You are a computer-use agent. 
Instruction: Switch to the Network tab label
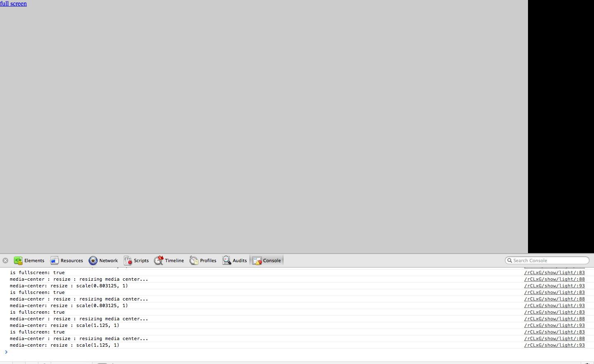[x=108, y=261]
